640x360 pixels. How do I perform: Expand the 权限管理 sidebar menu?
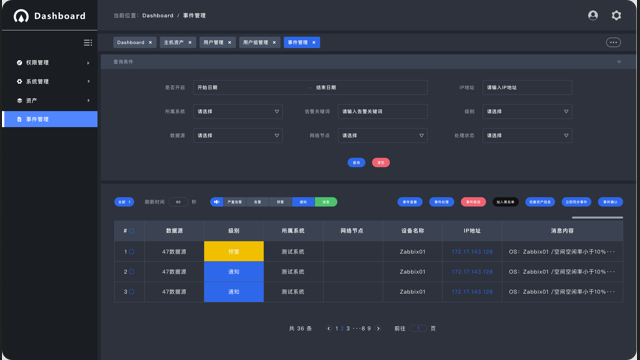88,63
